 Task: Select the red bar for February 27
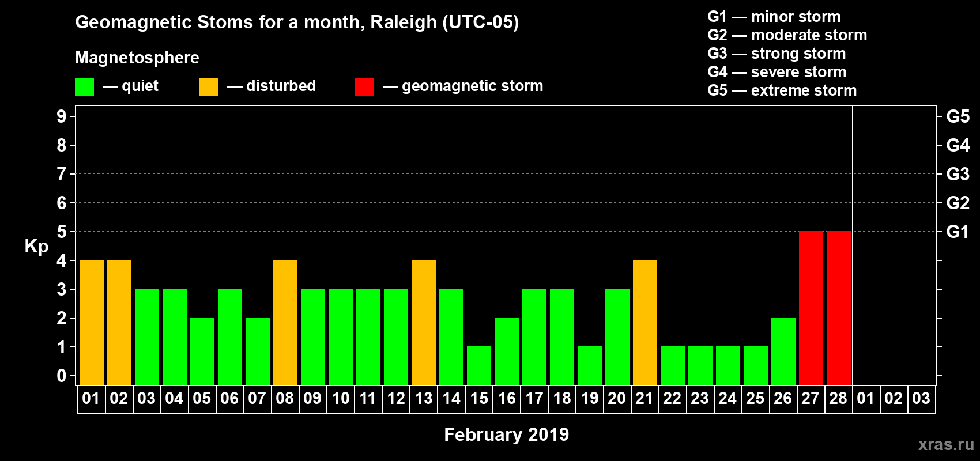point(811,308)
